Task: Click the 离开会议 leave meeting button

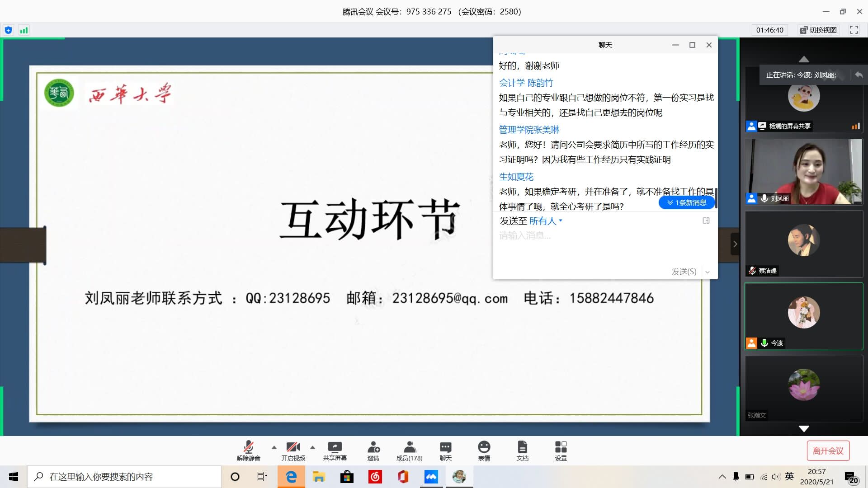Action: click(828, 450)
